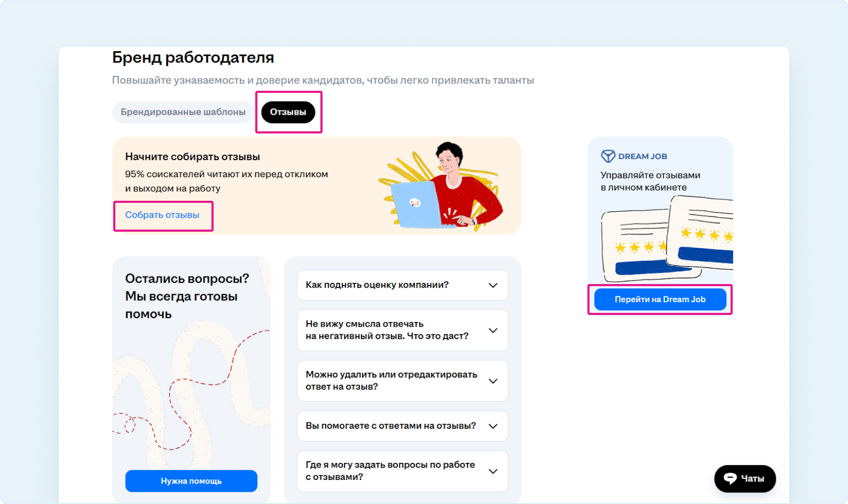Click the starred review cards illustration
This screenshot has width=848, height=504.
click(x=666, y=240)
